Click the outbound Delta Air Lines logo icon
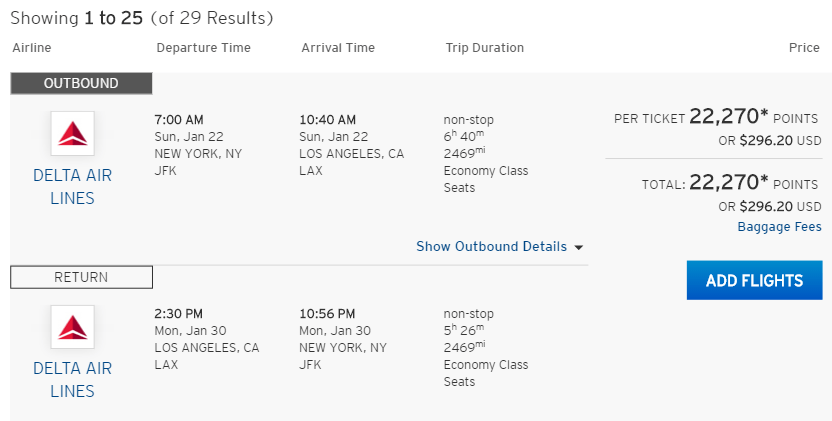Screen dimensions: 832x421 point(73,133)
